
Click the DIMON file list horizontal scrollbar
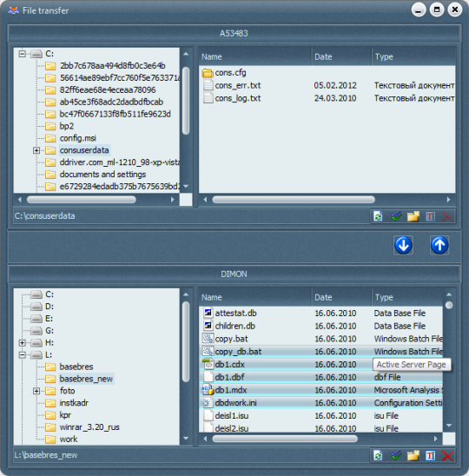285,439
